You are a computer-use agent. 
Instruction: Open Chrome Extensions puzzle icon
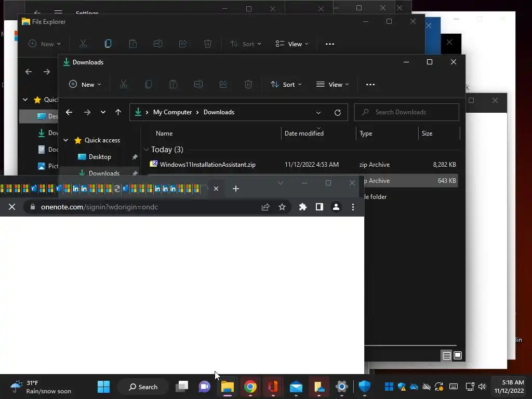303,207
